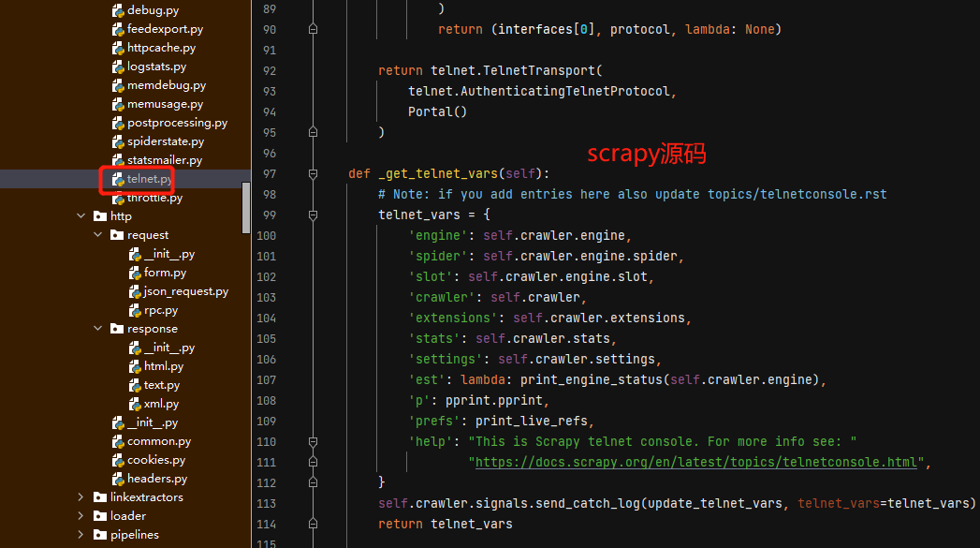980x548 pixels.
Task: Click the request folder icon
Action: (117, 235)
